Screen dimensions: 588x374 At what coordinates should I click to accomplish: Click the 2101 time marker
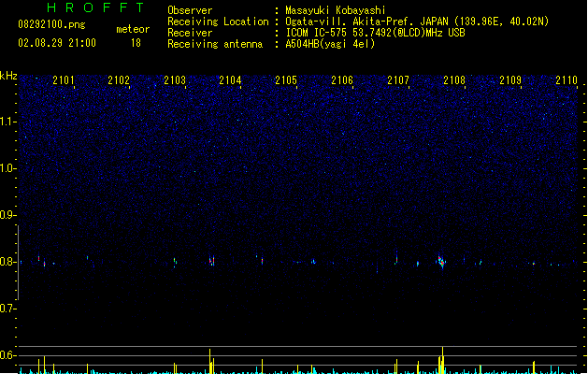pos(64,80)
